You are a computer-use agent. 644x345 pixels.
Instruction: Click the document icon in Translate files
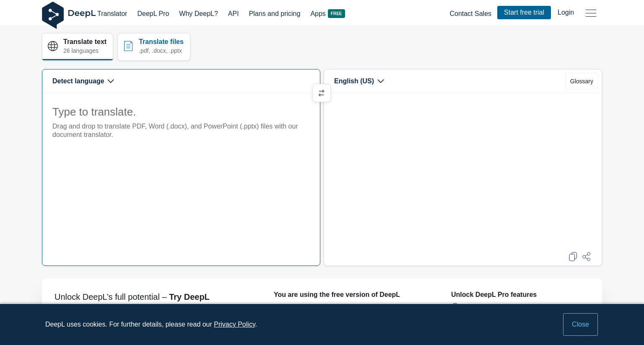coord(128,46)
